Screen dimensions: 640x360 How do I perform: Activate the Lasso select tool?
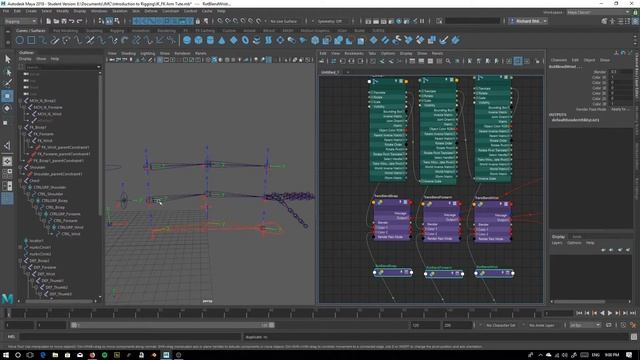pos(7,72)
